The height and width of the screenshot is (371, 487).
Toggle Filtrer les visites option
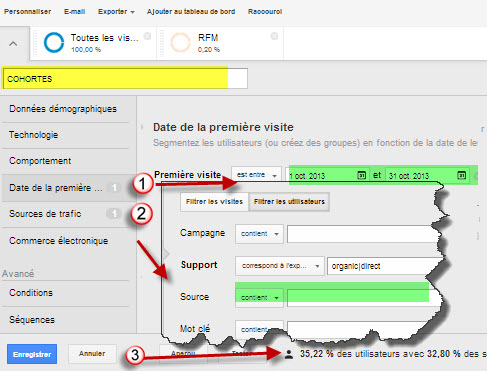click(214, 202)
